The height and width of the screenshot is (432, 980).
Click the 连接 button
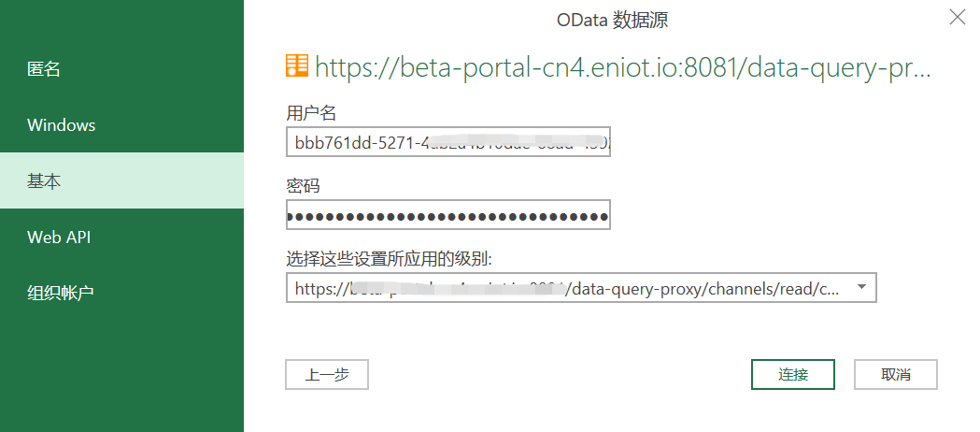point(792,374)
